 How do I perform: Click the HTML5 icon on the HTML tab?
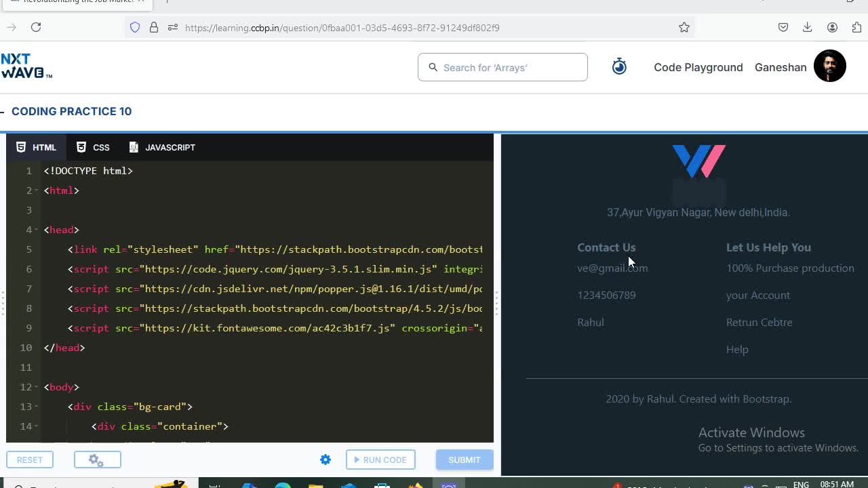coord(21,147)
